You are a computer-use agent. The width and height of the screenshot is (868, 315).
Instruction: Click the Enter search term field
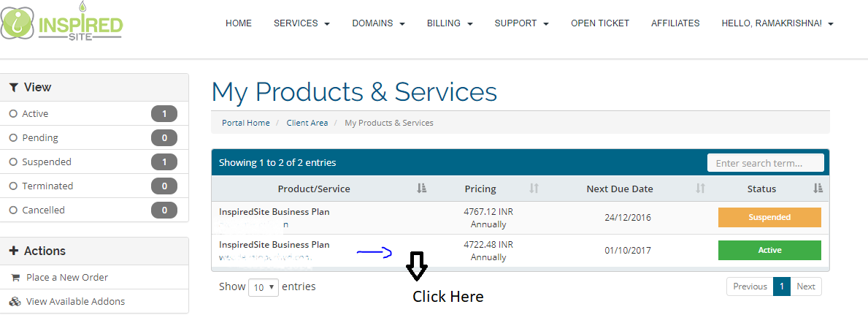coord(766,163)
